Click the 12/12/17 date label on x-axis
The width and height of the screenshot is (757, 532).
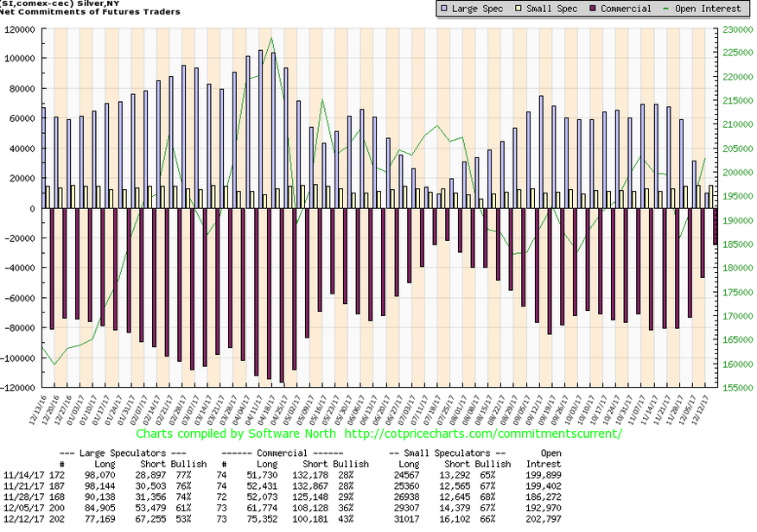[709, 408]
